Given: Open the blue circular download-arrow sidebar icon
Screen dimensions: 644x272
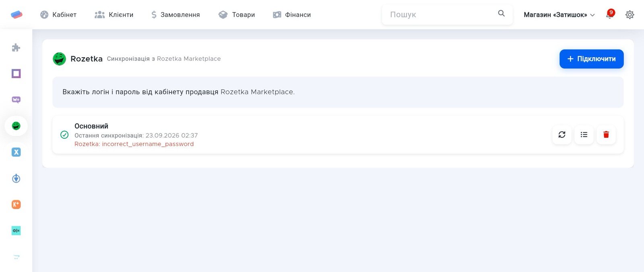Looking at the screenshot, I should (16, 178).
